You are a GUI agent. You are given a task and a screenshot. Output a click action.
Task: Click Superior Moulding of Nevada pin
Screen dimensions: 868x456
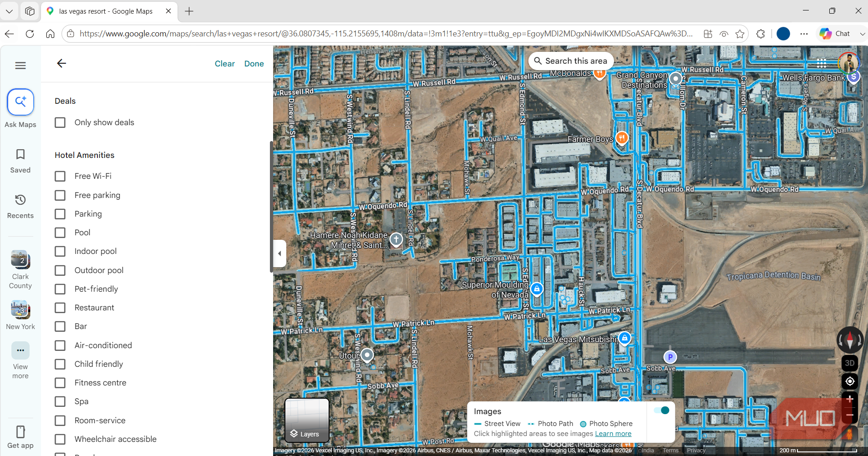(x=537, y=289)
